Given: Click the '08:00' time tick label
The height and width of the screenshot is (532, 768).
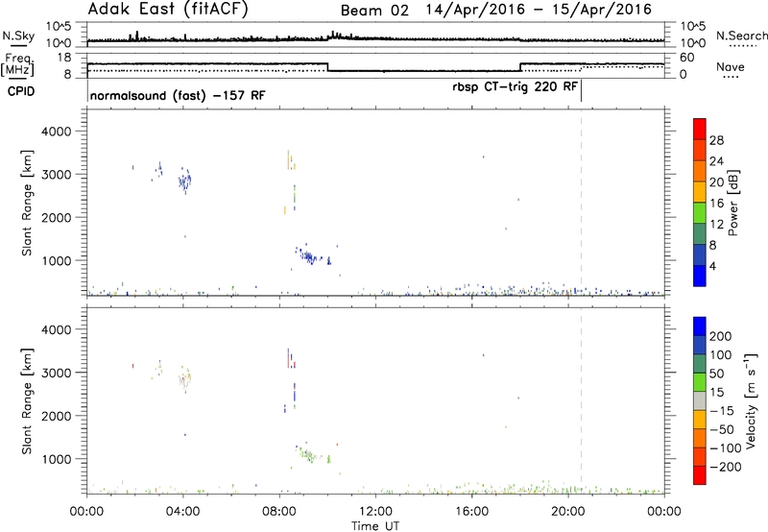Looking at the screenshot, I should point(279,512).
